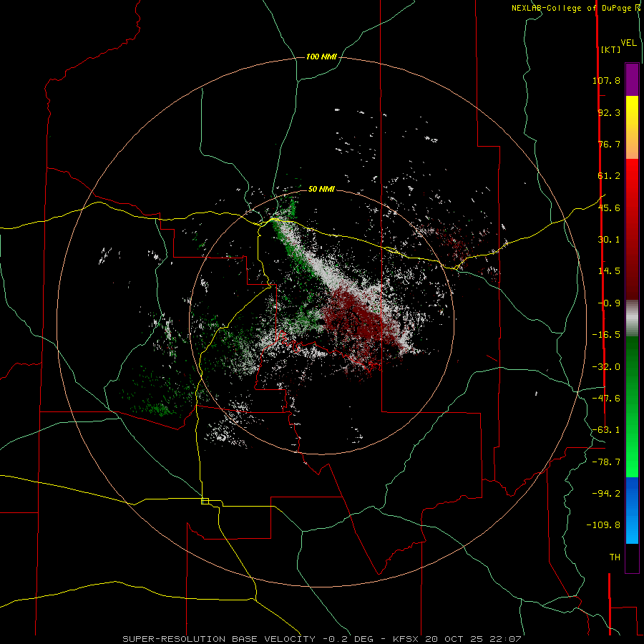Click the blue segment of the color bar
Viewport: 644px width, 644px height.
point(632,510)
